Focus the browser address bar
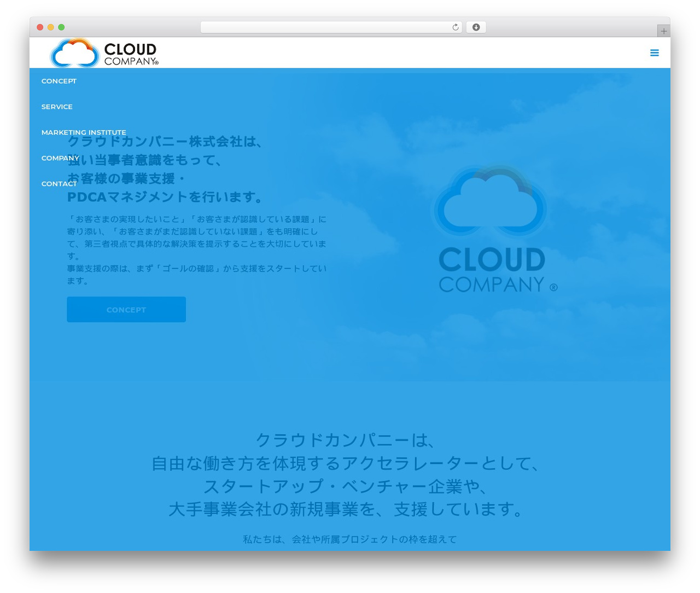The height and width of the screenshot is (593, 700). (x=331, y=27)
